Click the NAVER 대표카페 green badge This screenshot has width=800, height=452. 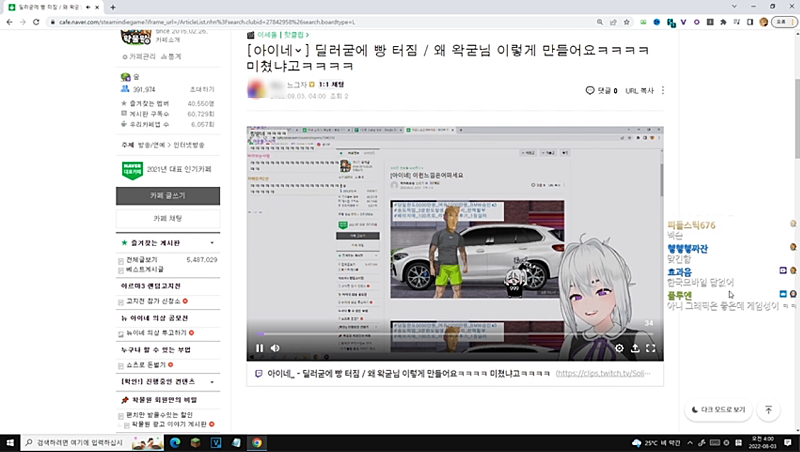click(132, 170)
